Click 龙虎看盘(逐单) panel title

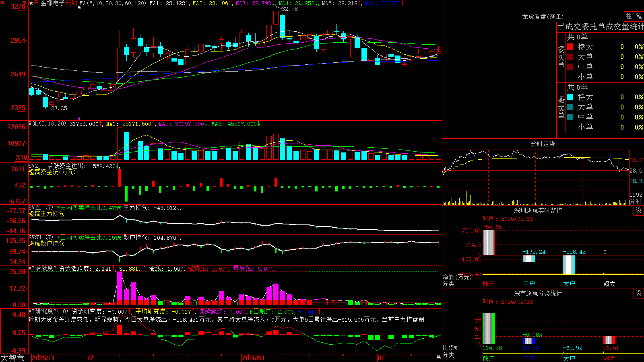(x=543, y=16)
